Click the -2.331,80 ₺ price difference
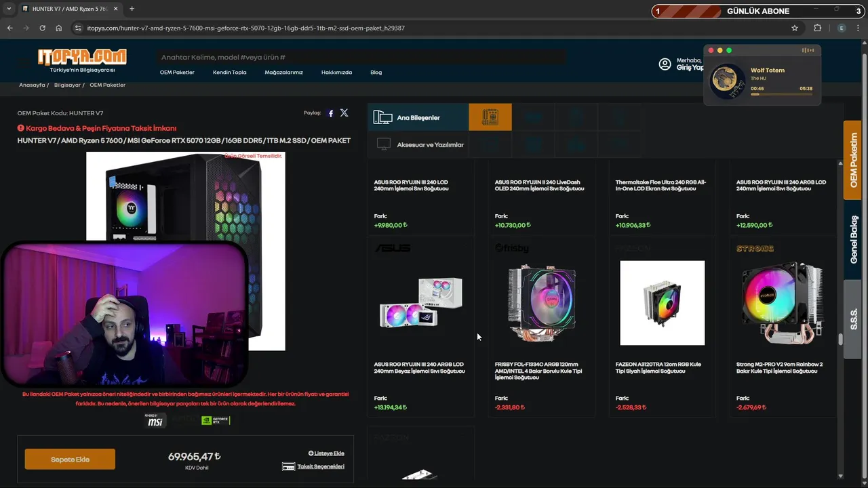The width and height of the screenshot is (868, 488). click(x=510, y=407)
